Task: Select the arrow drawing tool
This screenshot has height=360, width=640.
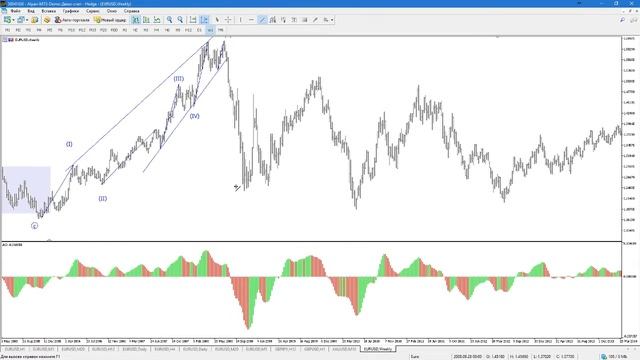Action: click(315, 20)
